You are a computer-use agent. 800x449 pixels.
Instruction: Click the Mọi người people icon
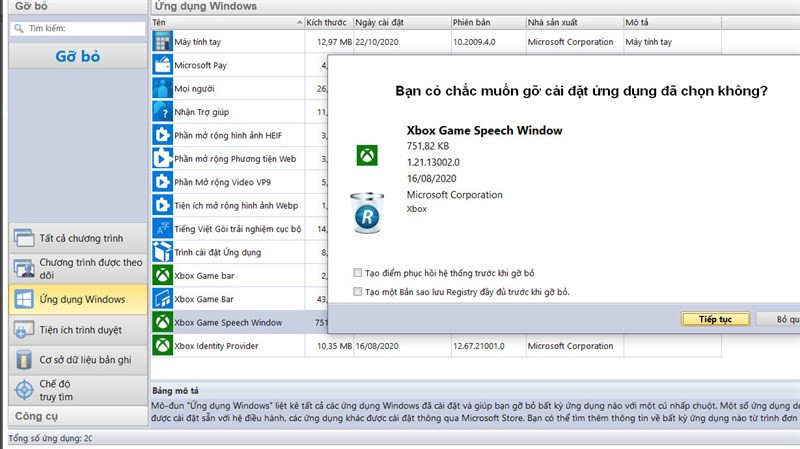[162, 88]
